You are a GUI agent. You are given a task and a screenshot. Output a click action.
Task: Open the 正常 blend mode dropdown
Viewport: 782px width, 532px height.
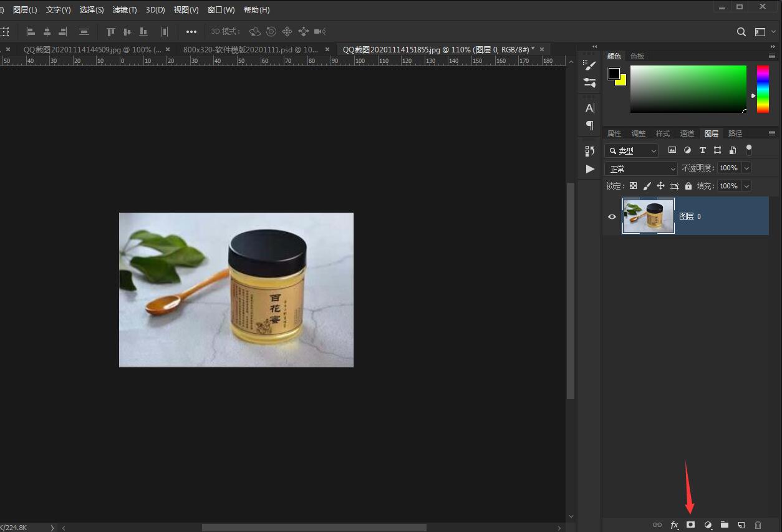point(641,168)
